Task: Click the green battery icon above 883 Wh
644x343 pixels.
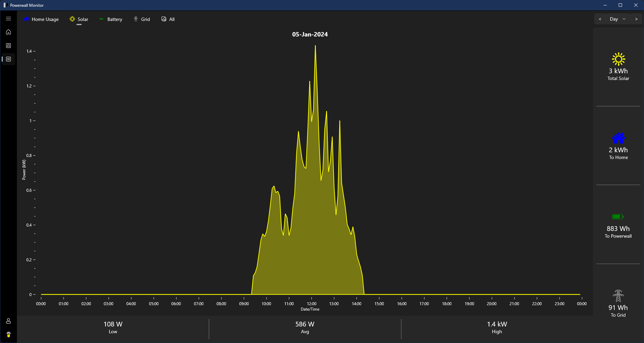Action: (618, 217)
